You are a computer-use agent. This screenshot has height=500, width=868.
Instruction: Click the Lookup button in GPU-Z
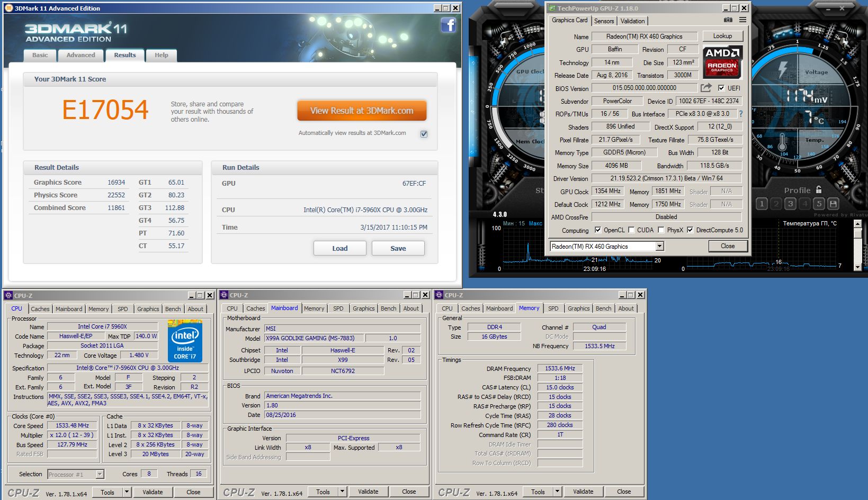click(722, 36)
